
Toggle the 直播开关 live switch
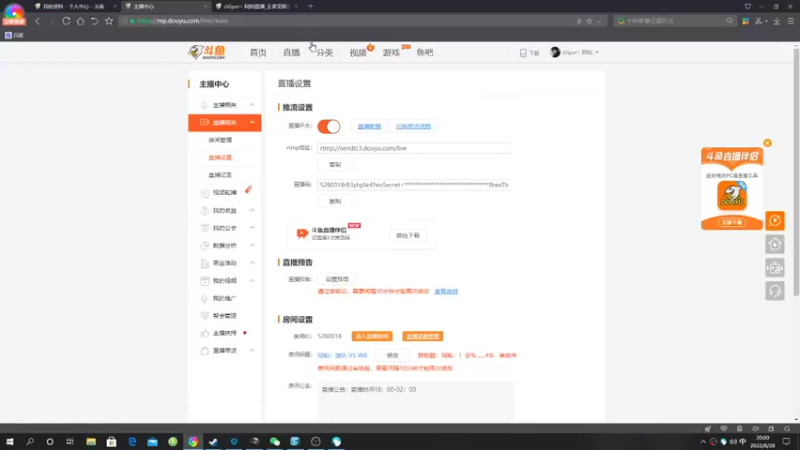point(329,126)
